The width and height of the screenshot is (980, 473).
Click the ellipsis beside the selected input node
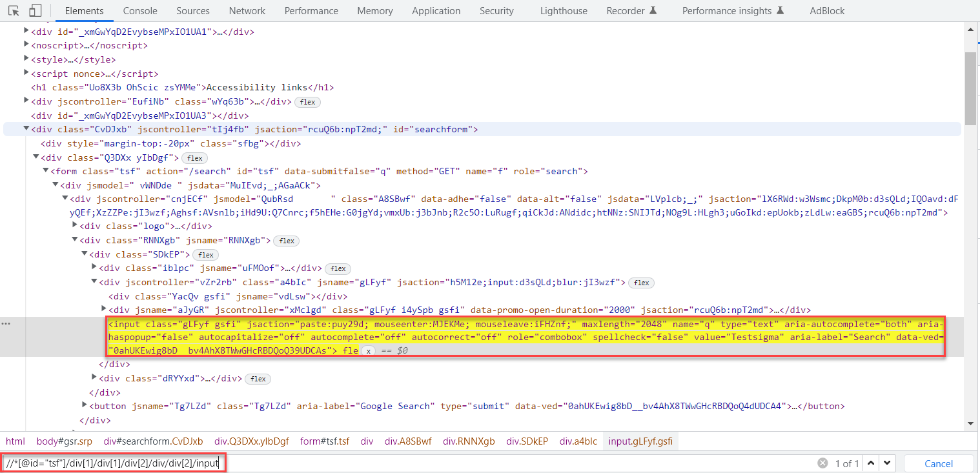coord(6,323)
